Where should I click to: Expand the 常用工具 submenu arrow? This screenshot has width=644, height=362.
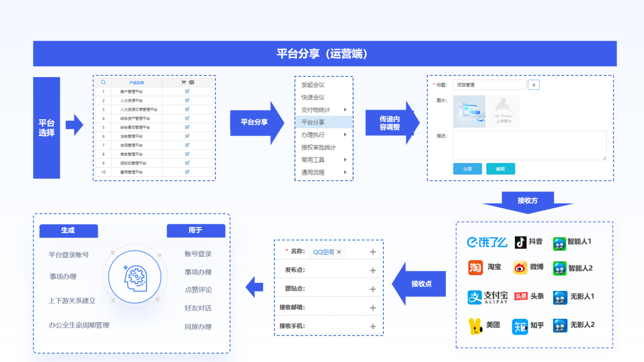tap(345, 160)
